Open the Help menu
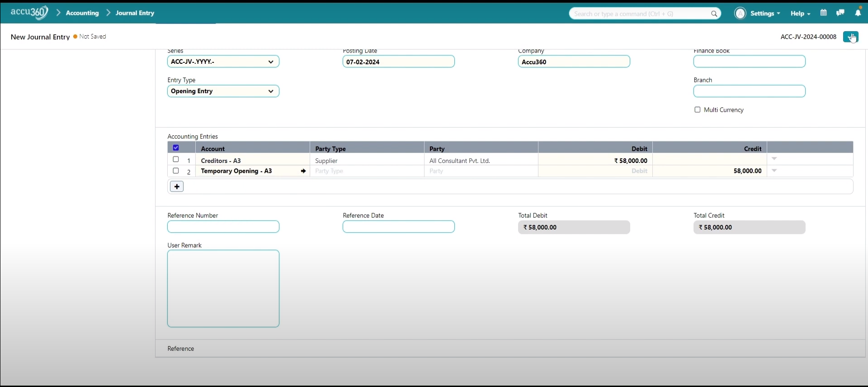The image size is (868, 387). tap(800, 14)
